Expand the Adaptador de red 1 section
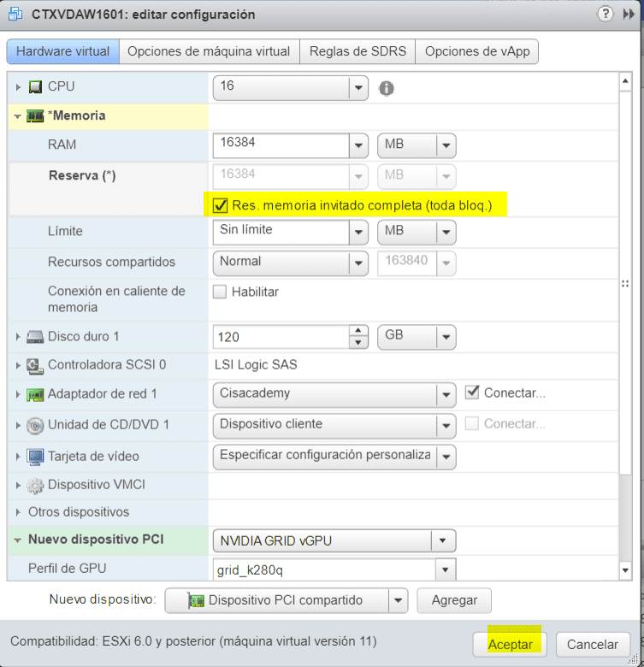The height and width of the screenshot is (667, 644). pyautogui.click(x=18, y=394)
